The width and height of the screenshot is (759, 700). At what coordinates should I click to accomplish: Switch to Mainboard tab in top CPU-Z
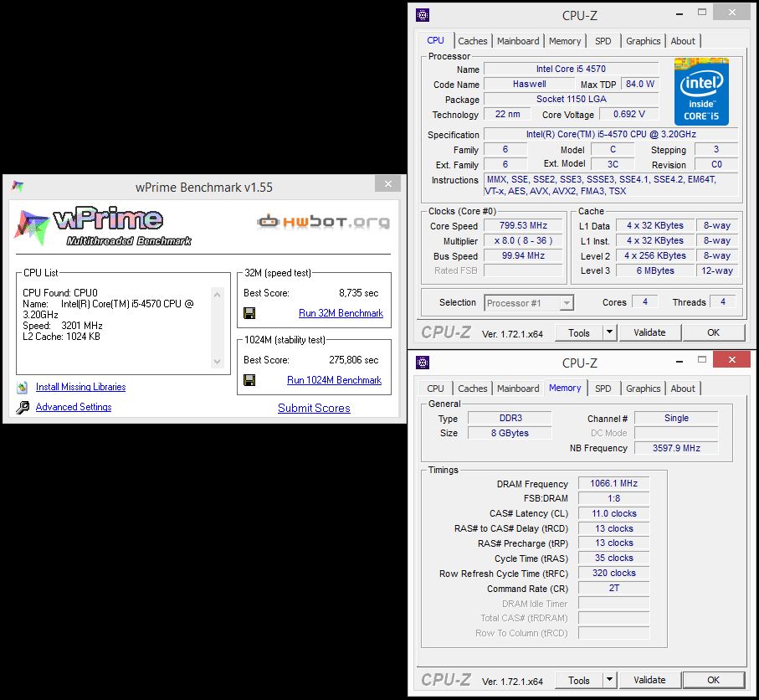point(518,41)
